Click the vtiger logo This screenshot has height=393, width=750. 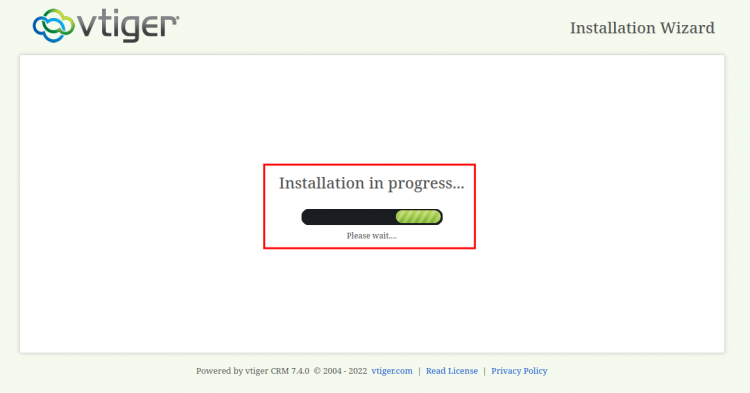point(106,25)
